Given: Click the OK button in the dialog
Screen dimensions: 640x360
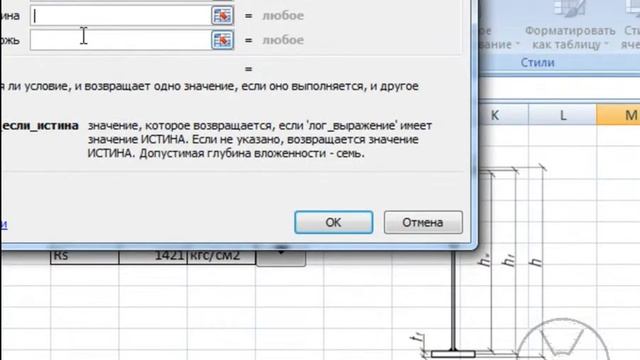Looking at the screenshot, I should pyautogui.click(x=333, y=222).
